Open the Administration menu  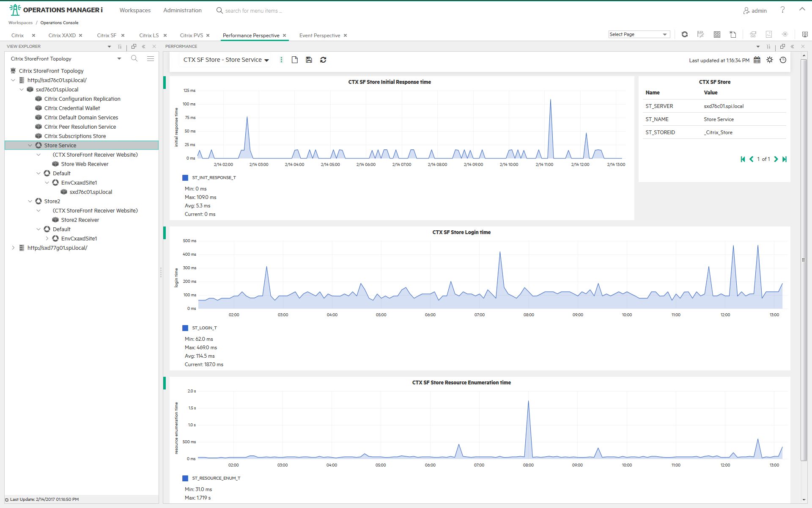[182, 11]
